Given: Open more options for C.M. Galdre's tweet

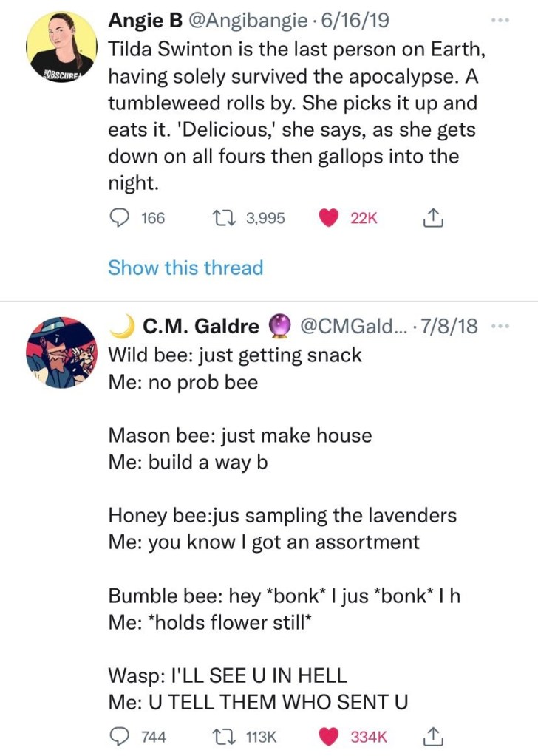Looking at the screenshot, I should tap(500, 326).
